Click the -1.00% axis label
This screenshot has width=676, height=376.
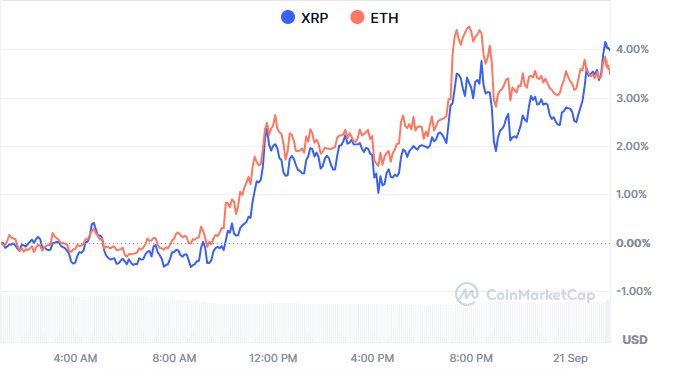click(634, 291)
